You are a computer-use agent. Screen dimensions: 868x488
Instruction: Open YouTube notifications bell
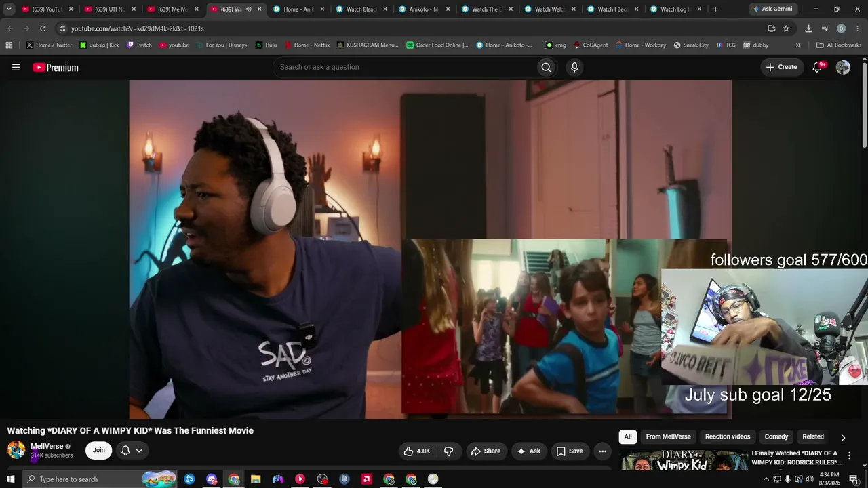point(818,67)
